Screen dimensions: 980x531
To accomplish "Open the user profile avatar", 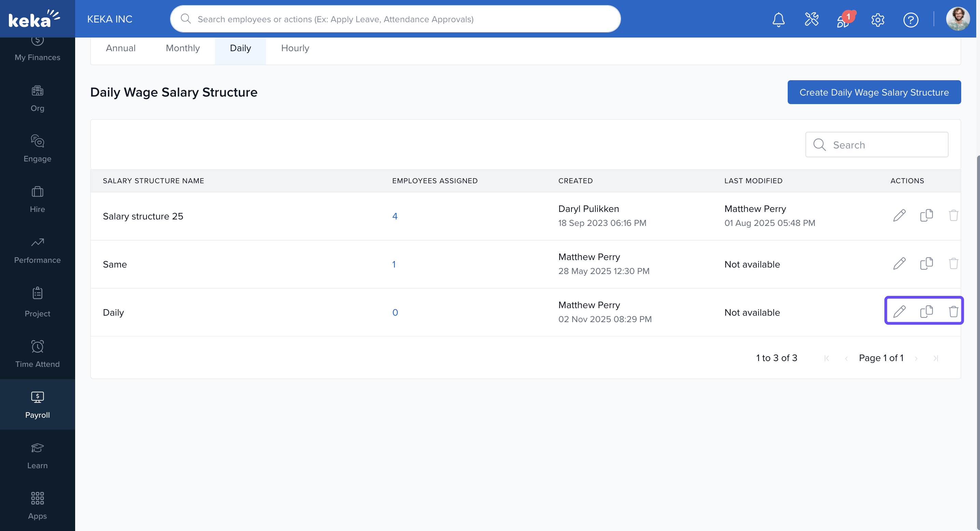I will [957, 19].
